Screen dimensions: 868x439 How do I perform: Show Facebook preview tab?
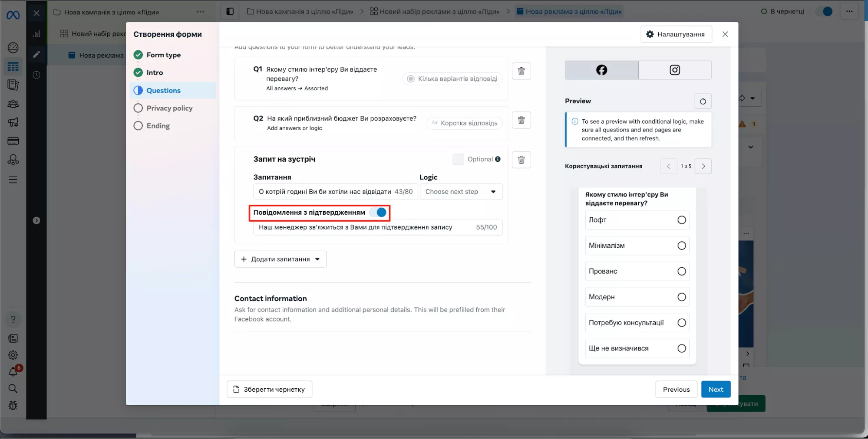pos(601,70)
